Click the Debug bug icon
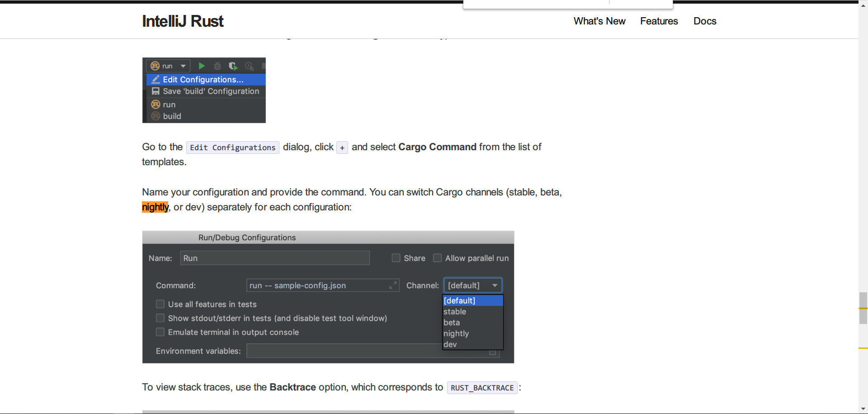Screen dimensions: 868x414 coord(217,66)
